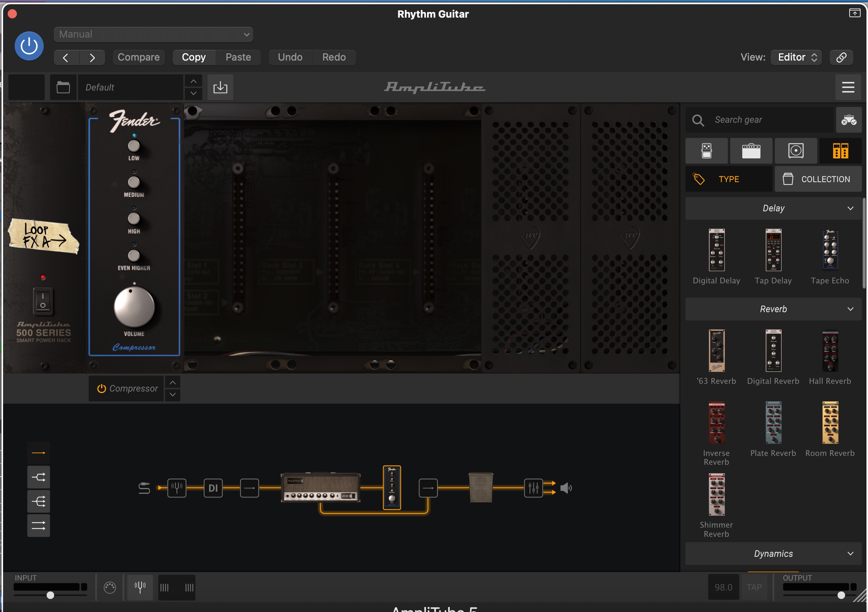Select the stomp pedal gear tab
Image resolution: width=868 pixels, height=612 pixels.
[707, 151]
